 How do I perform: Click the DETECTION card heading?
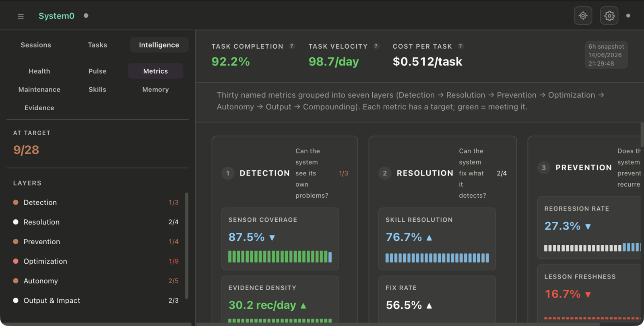[264, 173]
